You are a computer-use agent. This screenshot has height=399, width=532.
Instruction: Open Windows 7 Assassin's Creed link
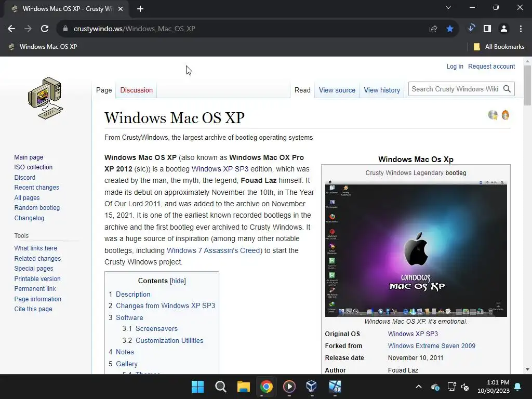click(x=214, y=250)
